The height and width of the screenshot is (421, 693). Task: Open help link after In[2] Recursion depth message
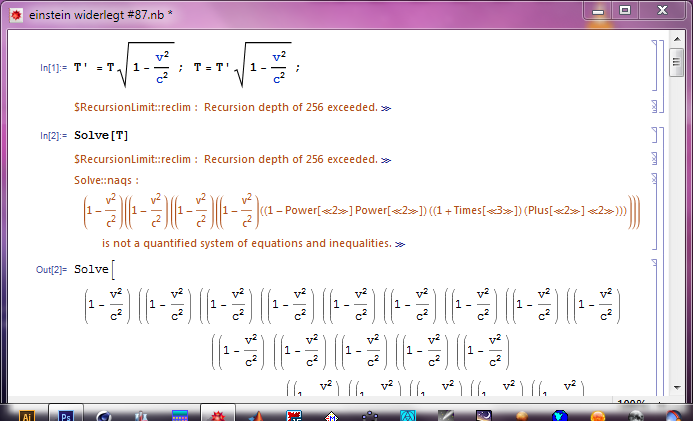click(x=386, y=160)
